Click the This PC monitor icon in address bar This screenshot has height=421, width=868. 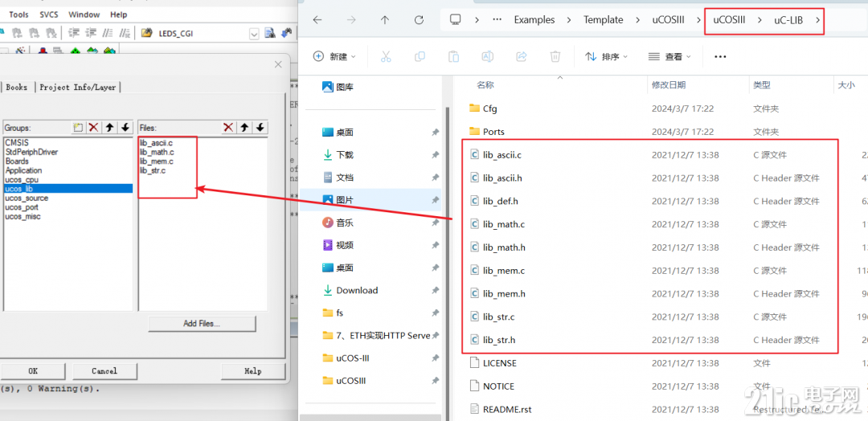click(x=455, y=20)
